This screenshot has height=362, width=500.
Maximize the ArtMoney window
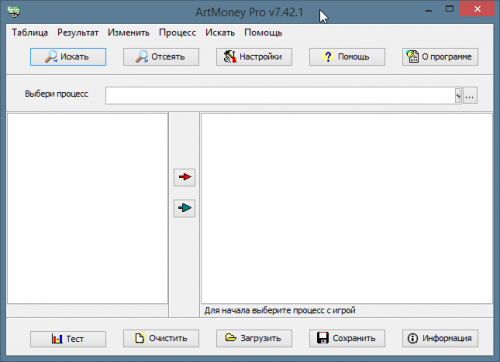[450, 9]
